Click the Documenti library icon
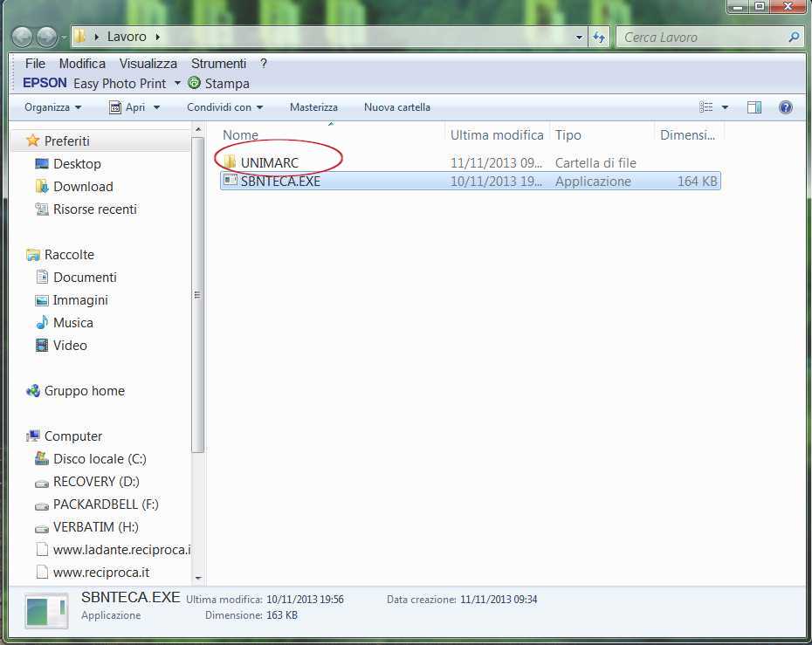Image resolution: width=812 pixels, height=645 pixels. (x=41, y=277)
